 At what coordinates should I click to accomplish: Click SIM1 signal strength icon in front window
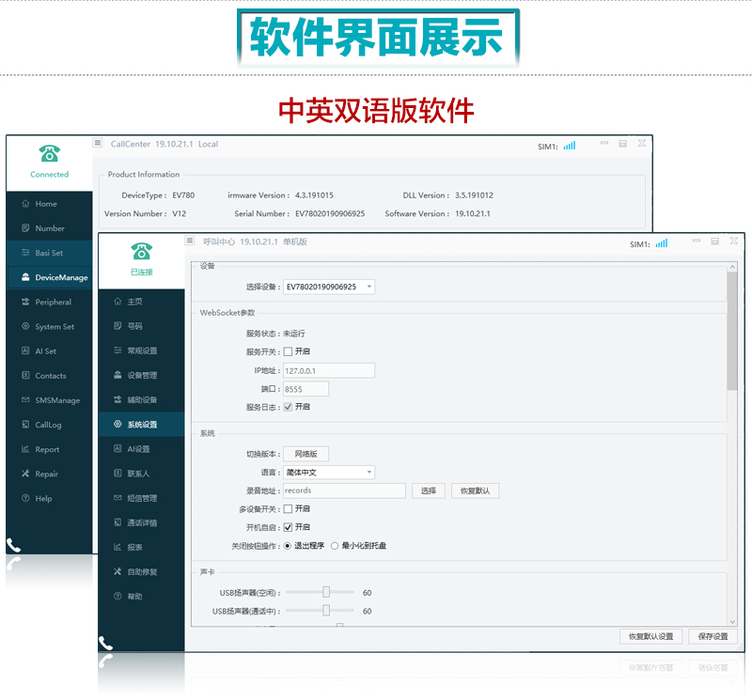(x=662, y=243)
